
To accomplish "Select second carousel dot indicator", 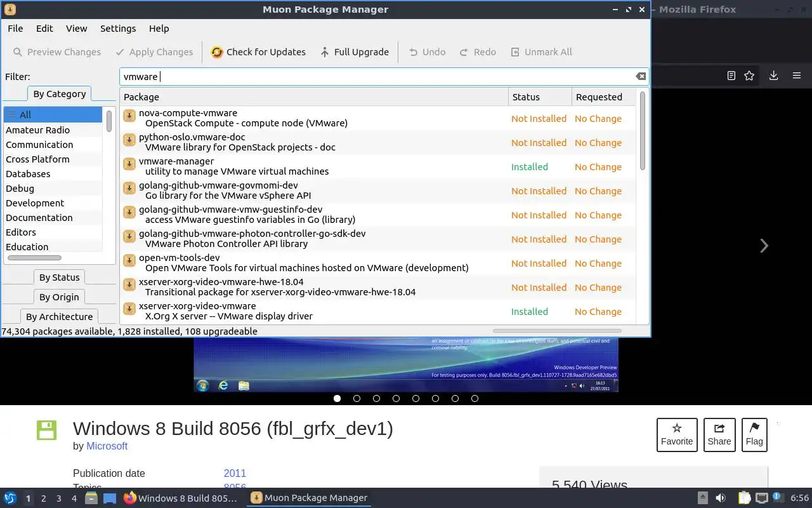I will [x=357, y=399].
